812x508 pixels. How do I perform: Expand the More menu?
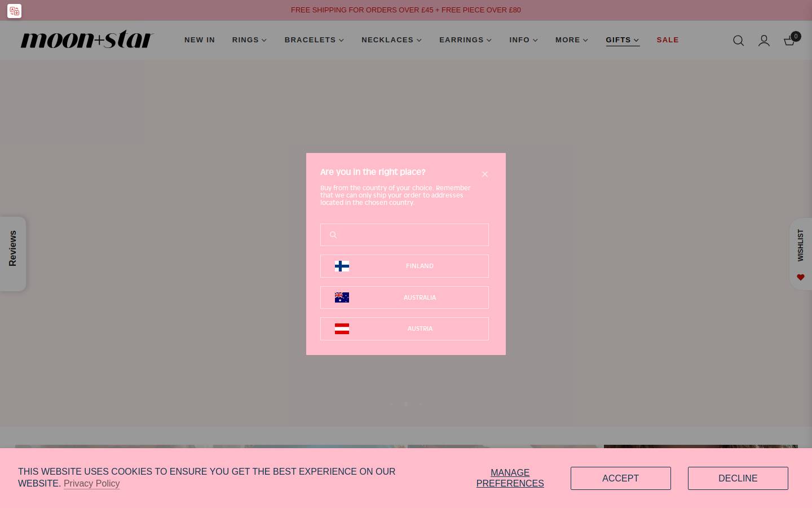(572, 40)
